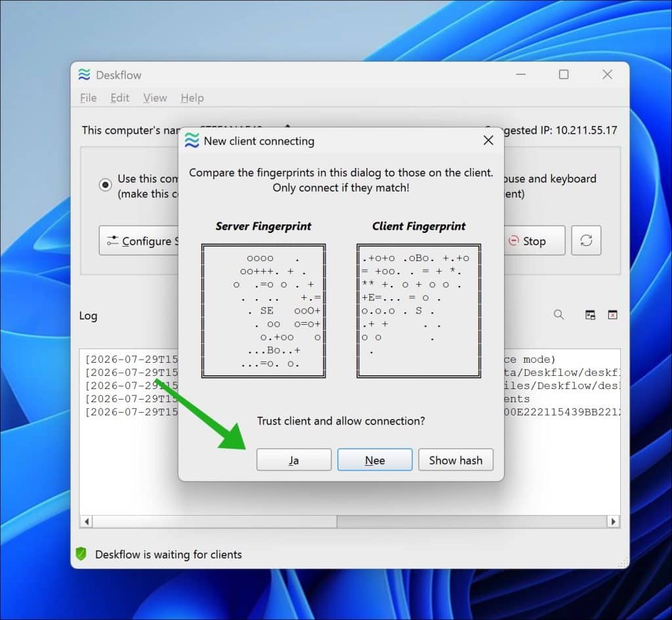Click the Stop button

point(534,241)
